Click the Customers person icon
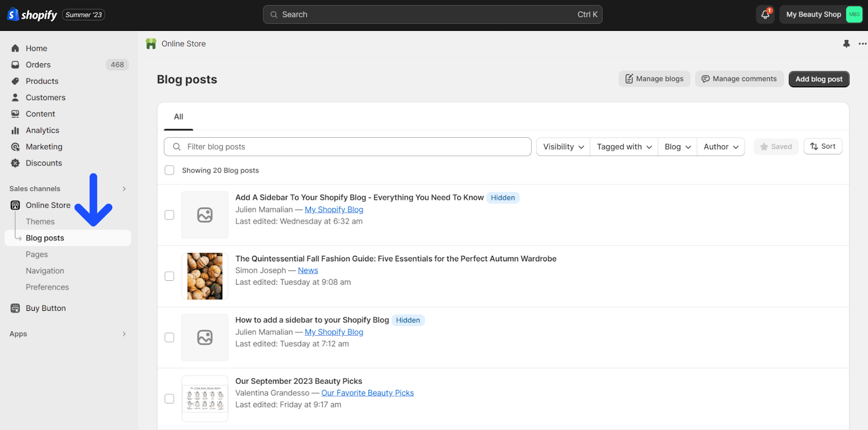 pyautogui.click(x=15, y=98)
